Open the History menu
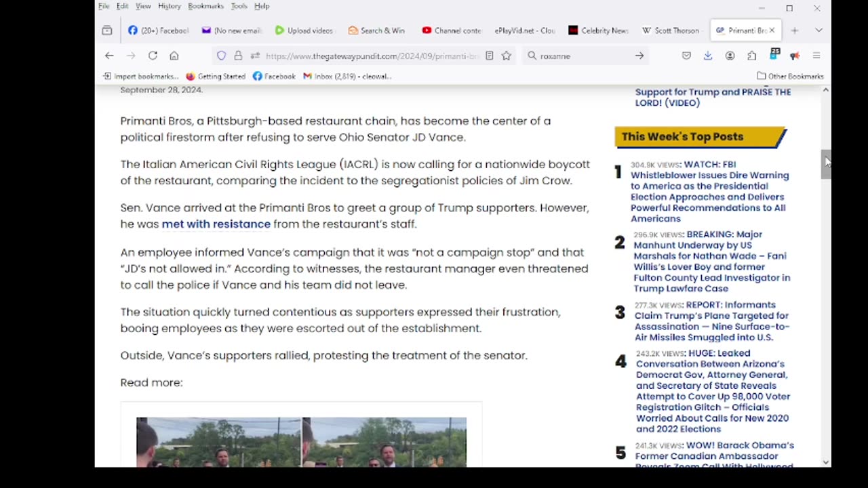Image resolution: width=868 pixels, height=488 pixels. coord(170,6)
